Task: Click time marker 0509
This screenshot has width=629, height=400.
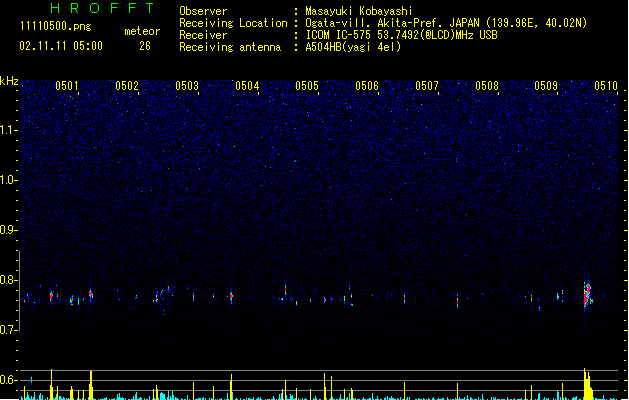Action: 546,86
